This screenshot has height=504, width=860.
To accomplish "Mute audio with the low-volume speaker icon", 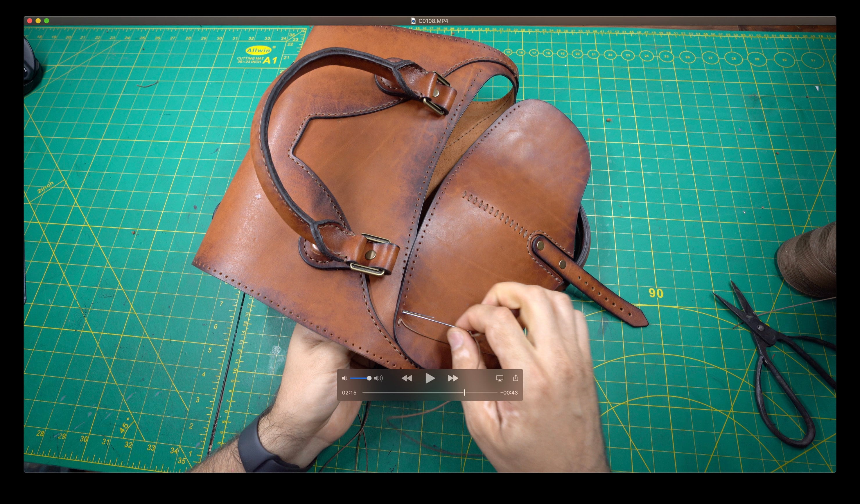I will tap(344, 378).
